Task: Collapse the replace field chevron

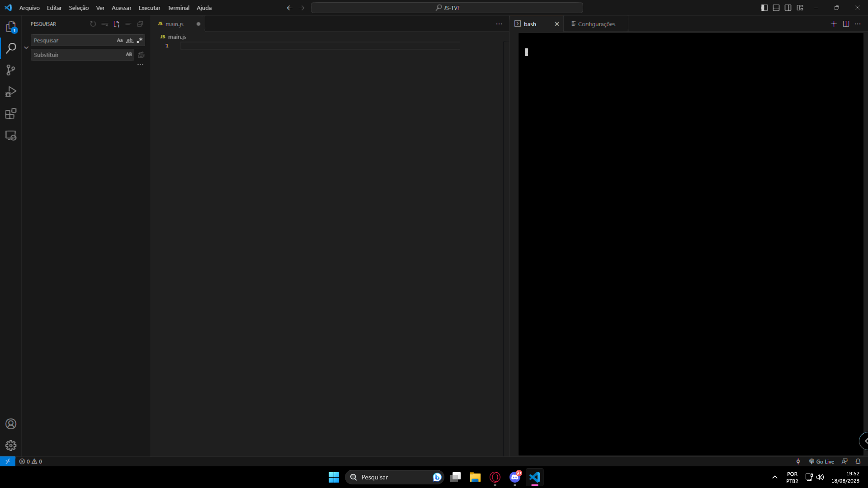Action: coord(26,47)
